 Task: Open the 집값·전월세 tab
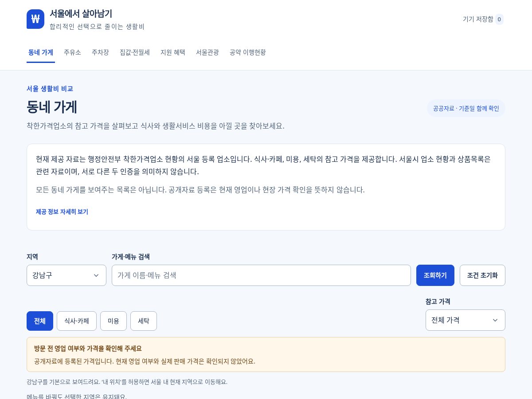[135, 52]
